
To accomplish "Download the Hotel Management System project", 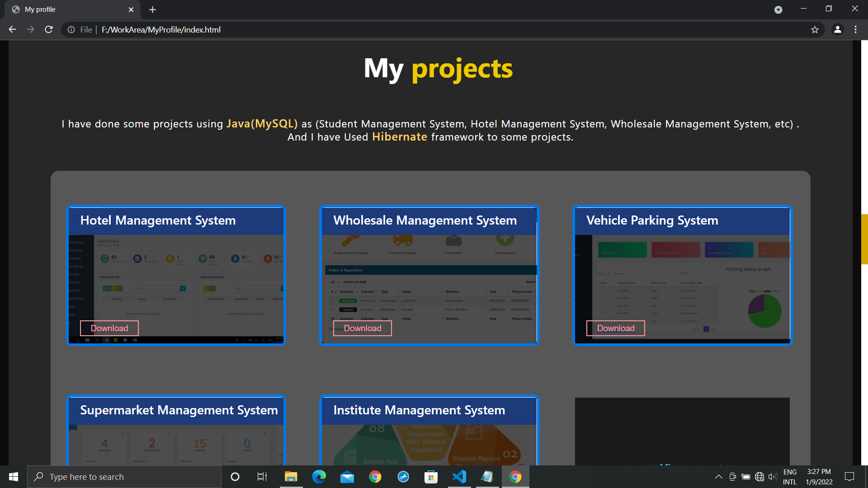I will click(x=109, y=328).
